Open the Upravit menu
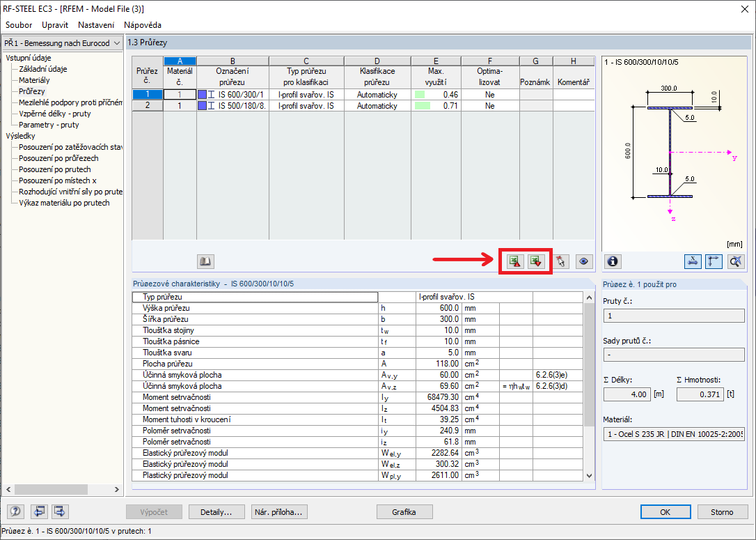 click(x=55, y=25)
